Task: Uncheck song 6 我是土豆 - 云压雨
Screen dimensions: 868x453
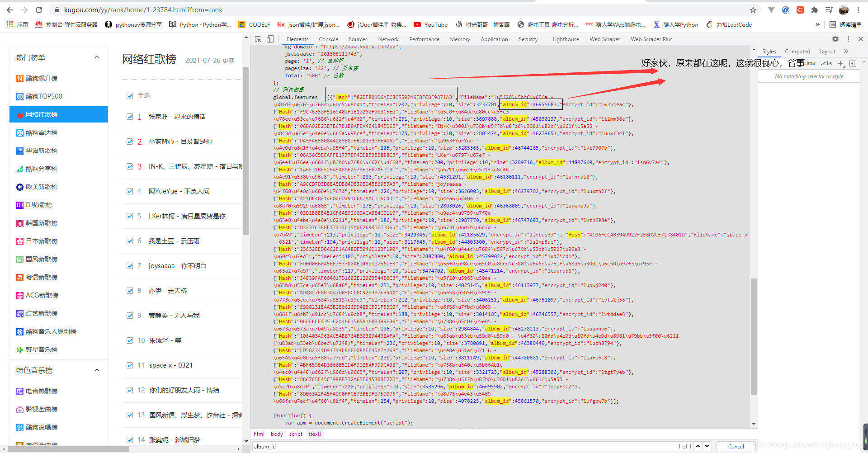Action: 130,241
